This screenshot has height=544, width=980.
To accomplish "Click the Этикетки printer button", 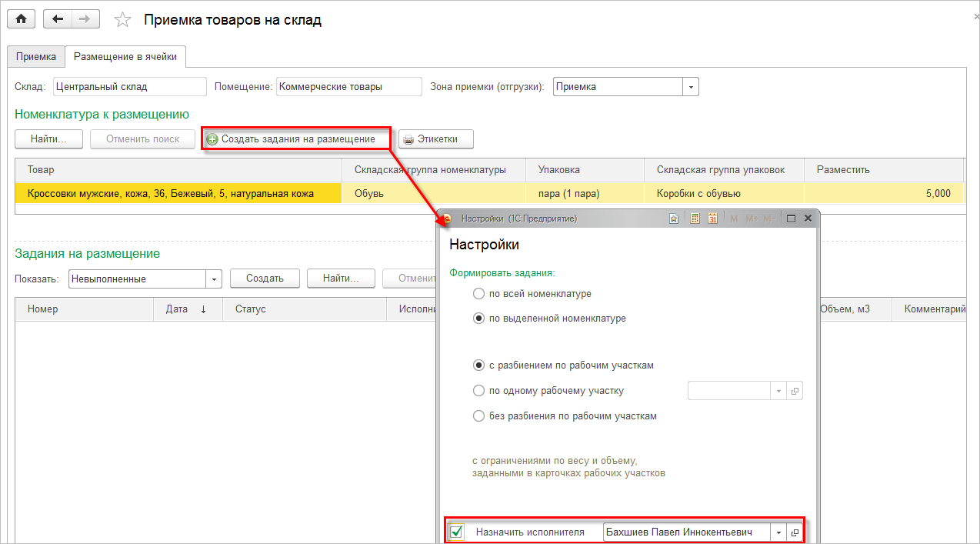I will [435, 139].
